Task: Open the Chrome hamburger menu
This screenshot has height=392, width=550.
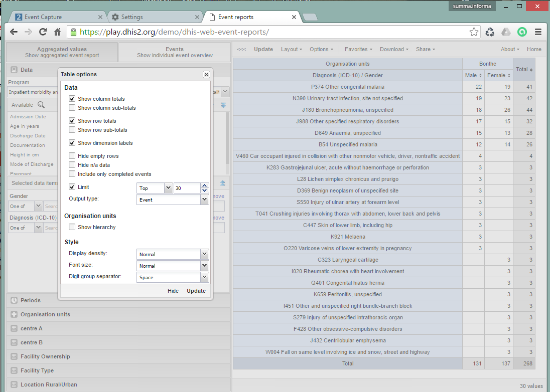Action: (538, 32)
